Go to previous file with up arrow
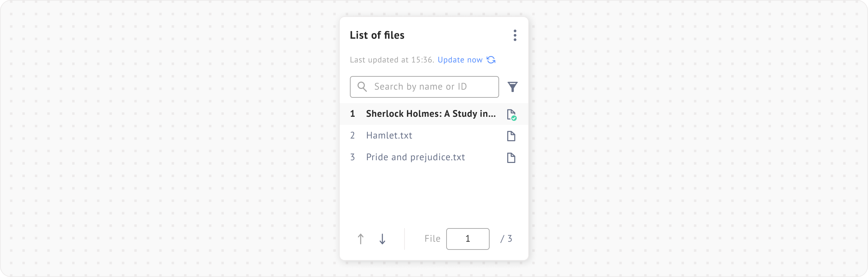868x277 pixels. [361, 239]
